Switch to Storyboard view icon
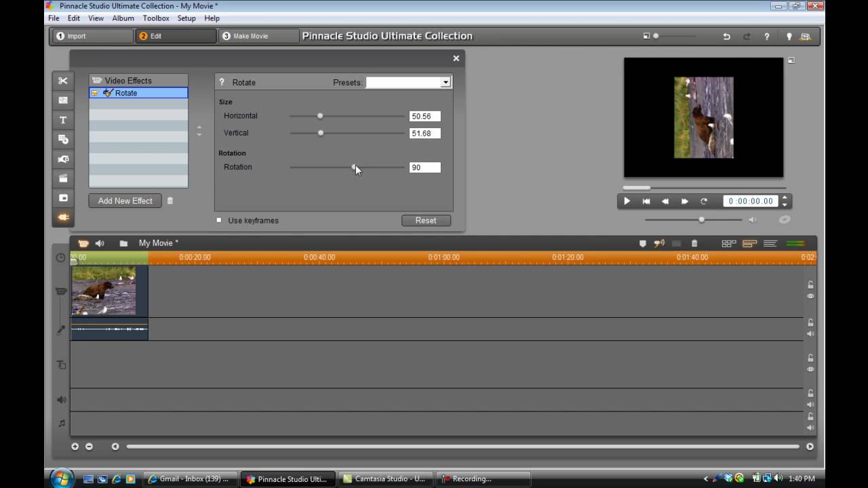Image resolution: width=868 pixels, height=488 pixels. tap(729, 243)
